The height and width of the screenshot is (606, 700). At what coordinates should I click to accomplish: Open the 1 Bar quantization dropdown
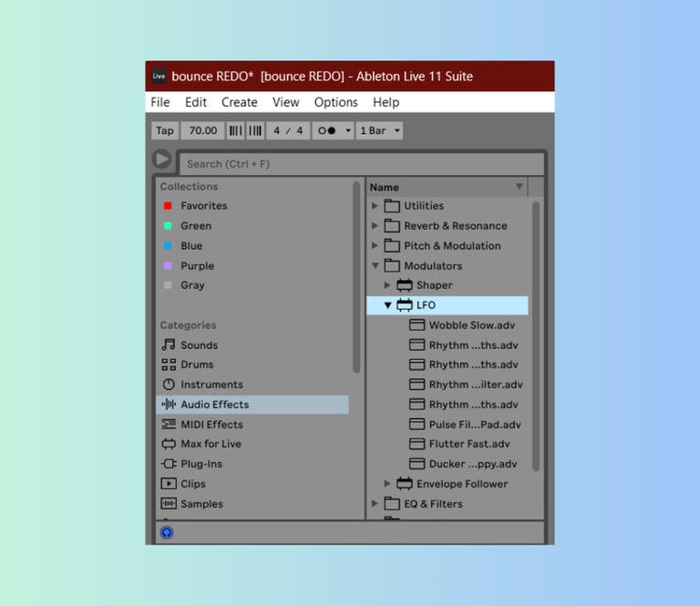379,130
